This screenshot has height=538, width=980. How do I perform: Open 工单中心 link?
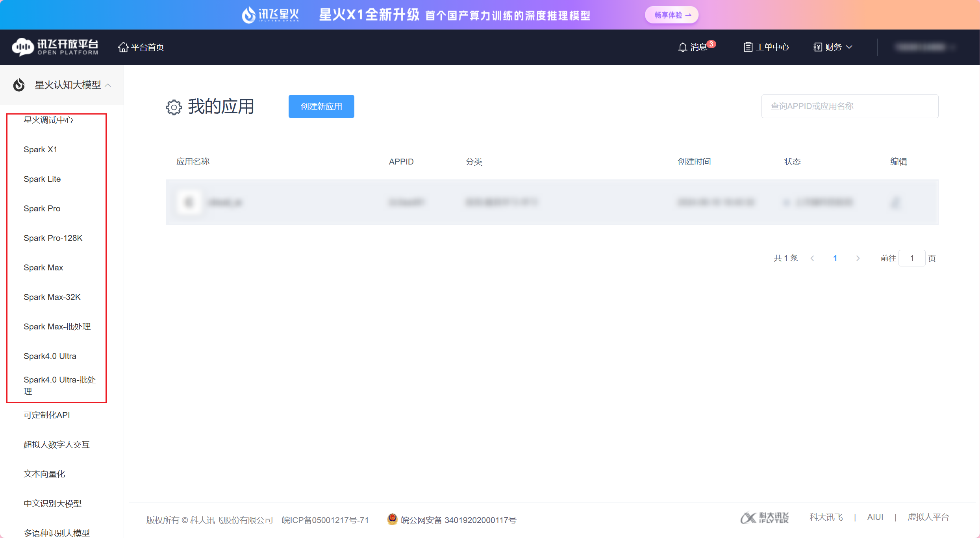772,47
